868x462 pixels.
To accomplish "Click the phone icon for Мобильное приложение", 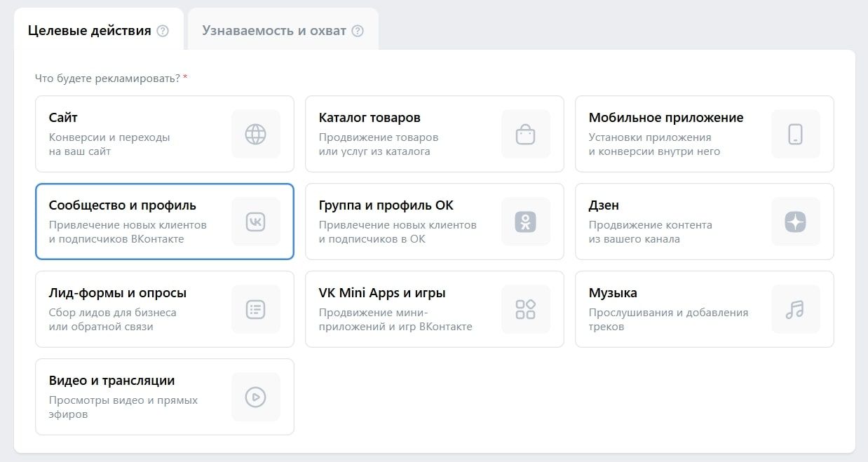I will (x=796, y=134).
